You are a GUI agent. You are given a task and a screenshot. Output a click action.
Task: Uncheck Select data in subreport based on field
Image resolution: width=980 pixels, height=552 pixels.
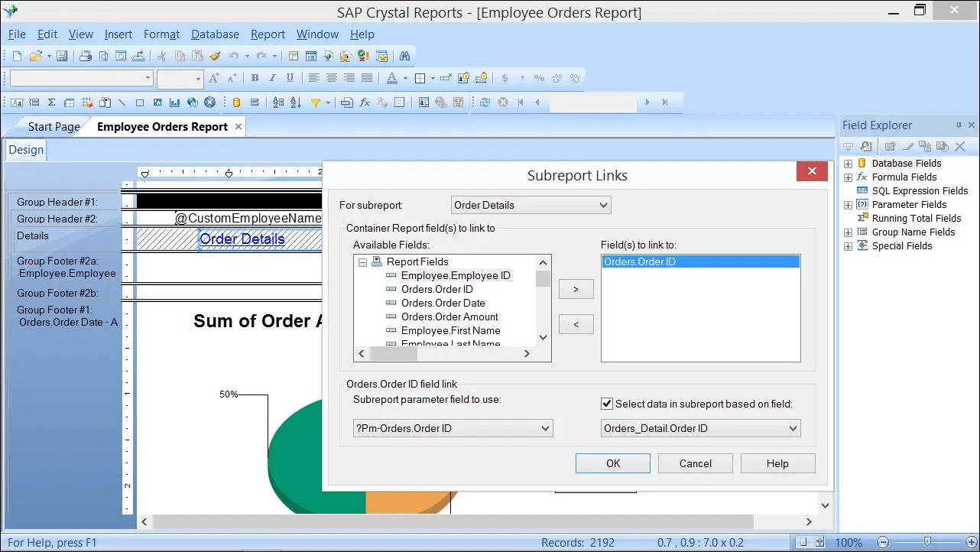[606, 404]
